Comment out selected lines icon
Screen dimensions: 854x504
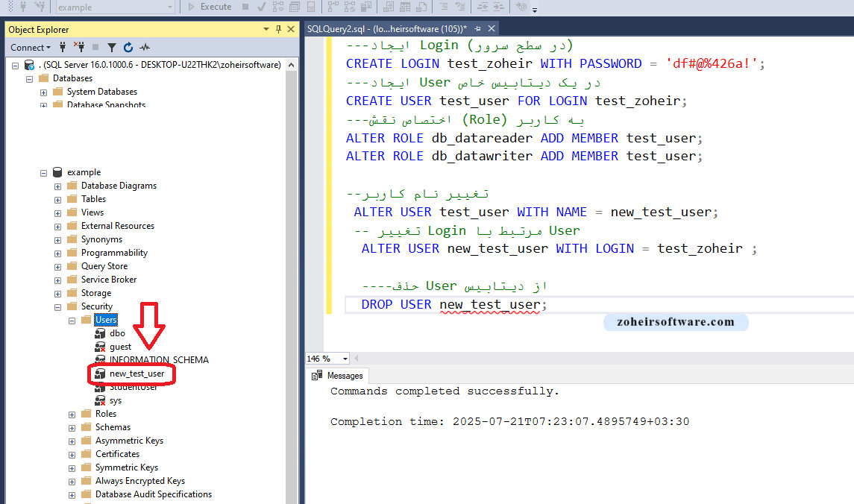[x=444, y=7]
